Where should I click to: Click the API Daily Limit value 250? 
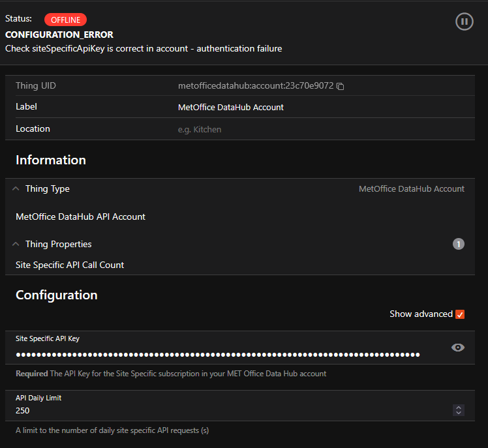(22, 411)
